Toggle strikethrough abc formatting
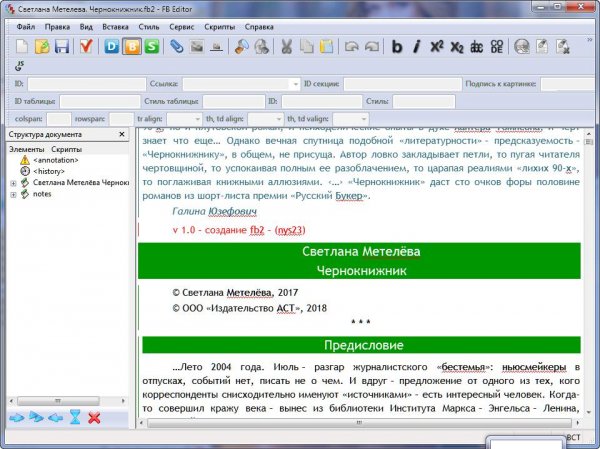The height and width of the screenshot is (449, 600). (x=476, y=47)
